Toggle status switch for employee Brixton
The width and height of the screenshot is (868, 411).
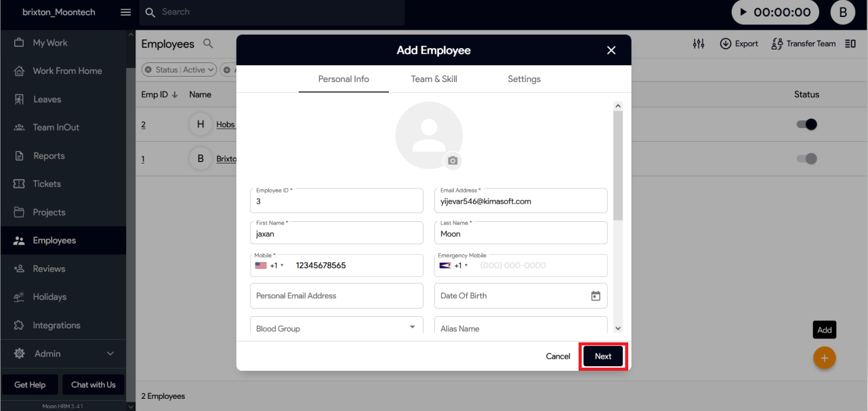click(806, 159)
